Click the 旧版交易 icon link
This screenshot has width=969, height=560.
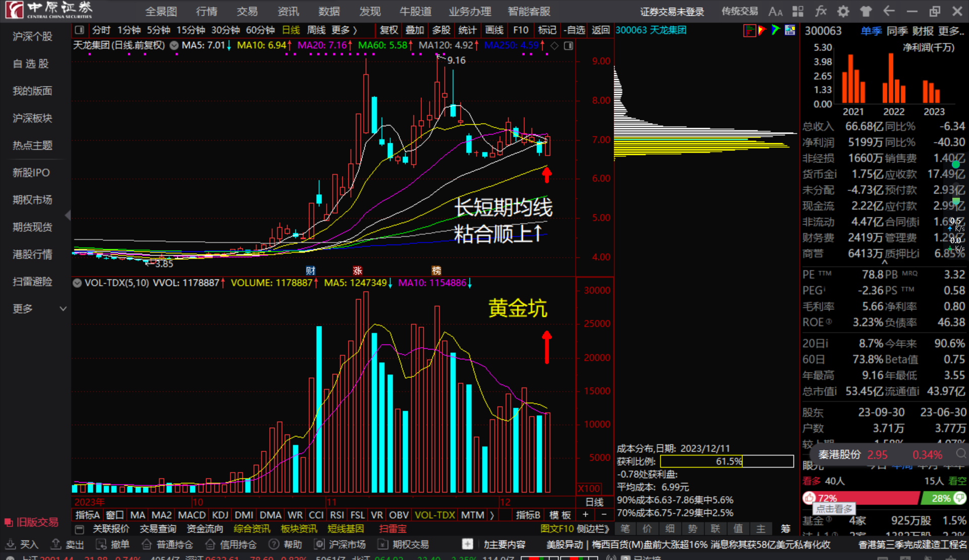pos(31,522)
